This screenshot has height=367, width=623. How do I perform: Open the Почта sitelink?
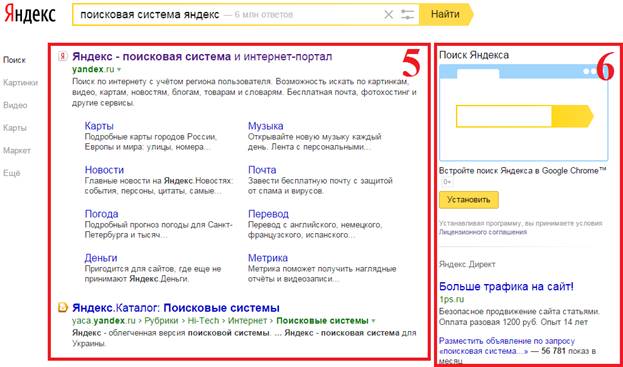pyautogui.click(x=262, y=170)
